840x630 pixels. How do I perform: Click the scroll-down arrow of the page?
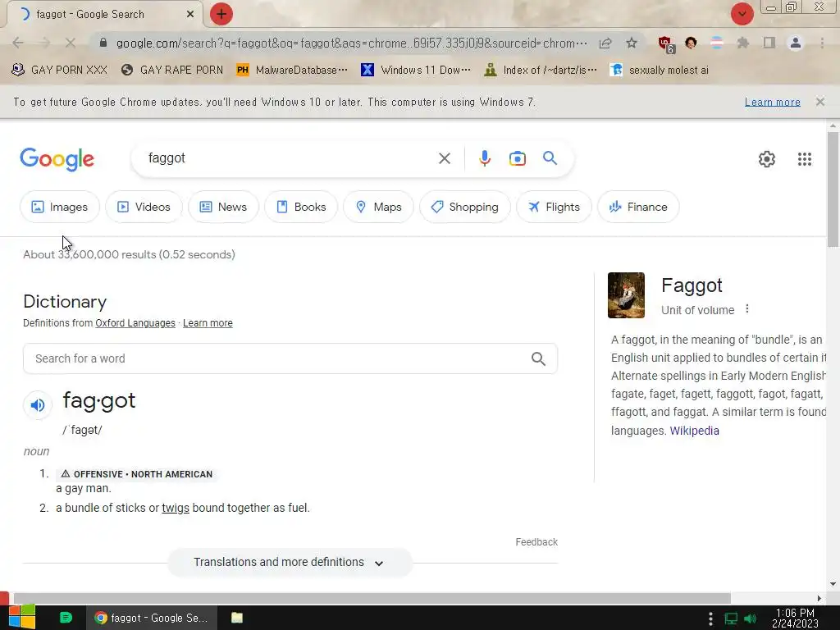click(833, 584)
